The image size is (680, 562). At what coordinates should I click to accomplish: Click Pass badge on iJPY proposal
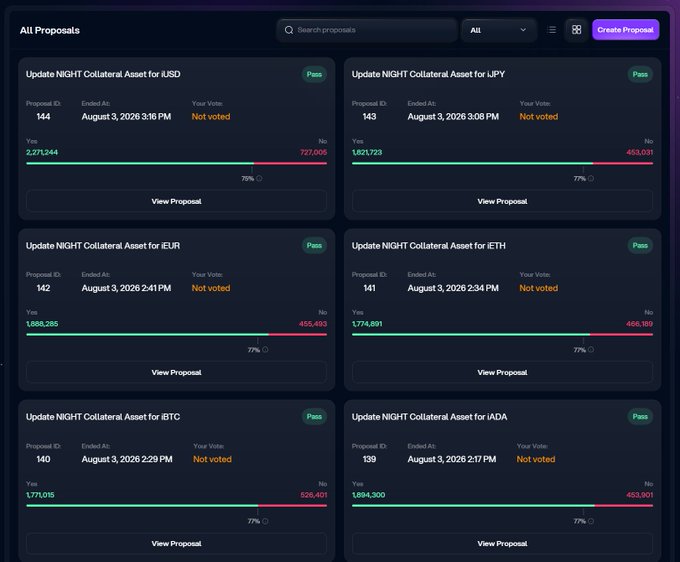point(640,74)
